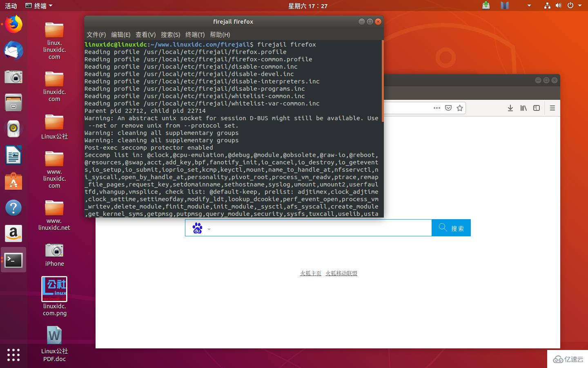Open the network status icon
This screenshot has width=588, height=368.
pyautogui.click(x=547, y=6)
